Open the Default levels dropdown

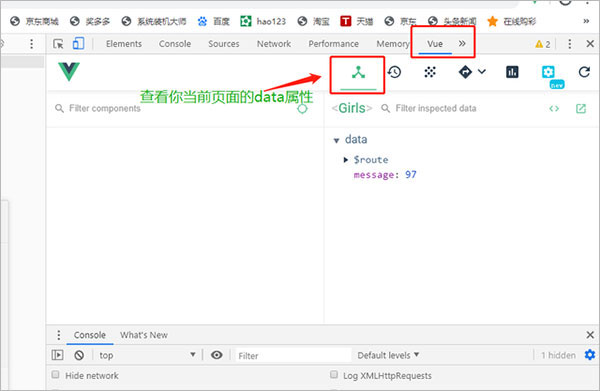tap(388, 355)
